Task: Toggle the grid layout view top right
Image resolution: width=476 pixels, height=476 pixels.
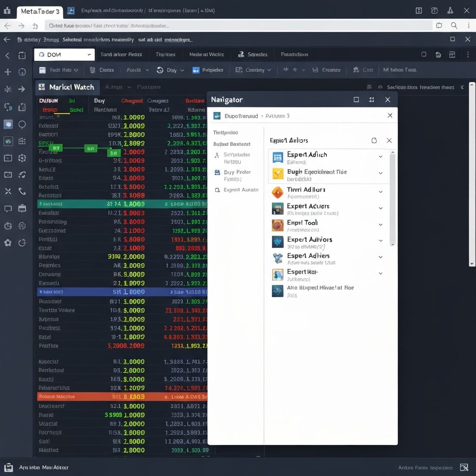Action: tap(452, 54)
